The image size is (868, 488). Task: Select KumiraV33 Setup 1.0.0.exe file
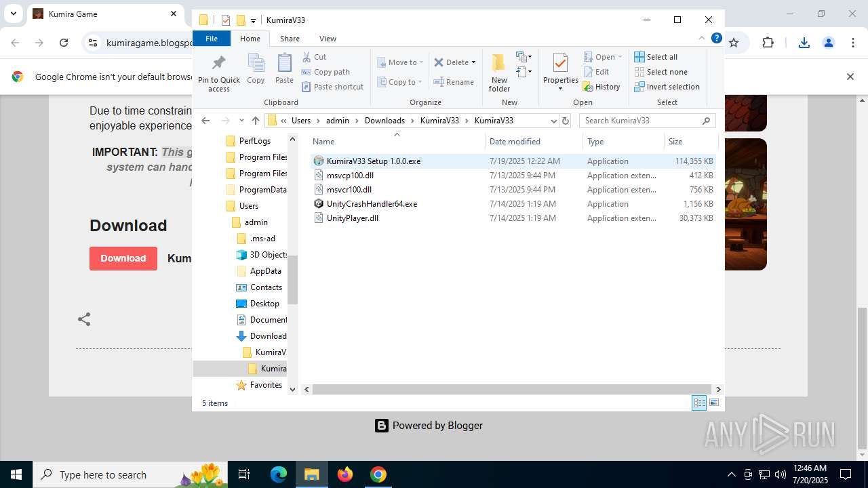[513, 161]
